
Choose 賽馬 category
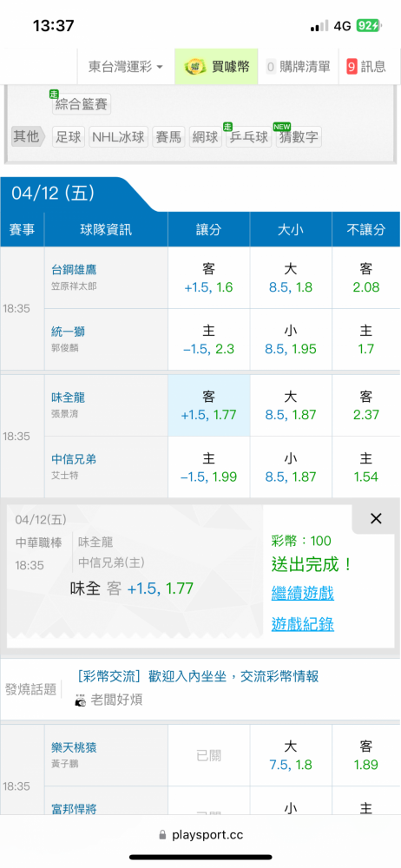point(168,137)
